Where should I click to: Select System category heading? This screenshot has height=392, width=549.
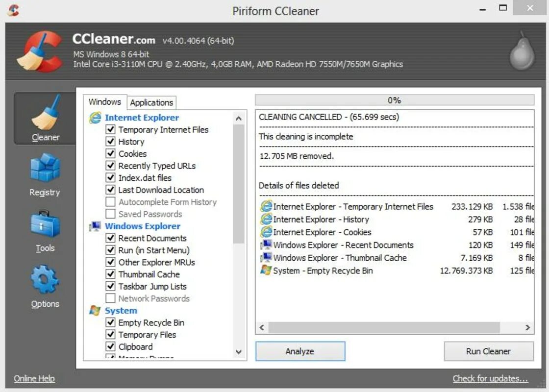121,311
